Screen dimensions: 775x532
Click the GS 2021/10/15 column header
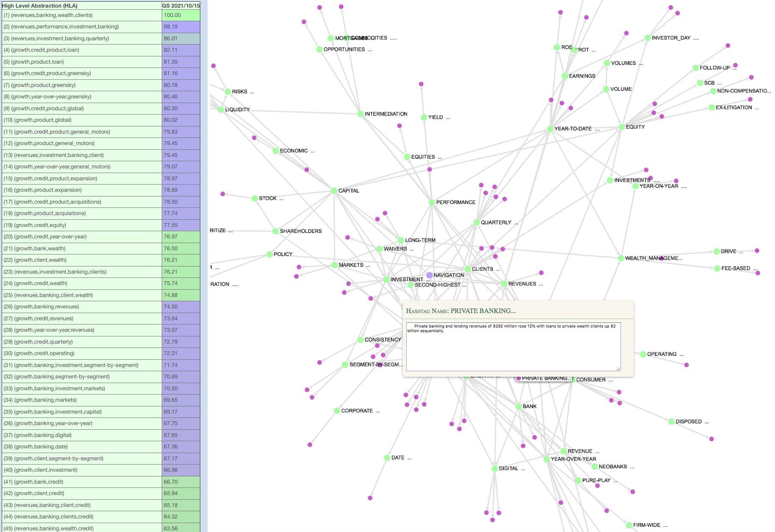[x=181, y=6]
